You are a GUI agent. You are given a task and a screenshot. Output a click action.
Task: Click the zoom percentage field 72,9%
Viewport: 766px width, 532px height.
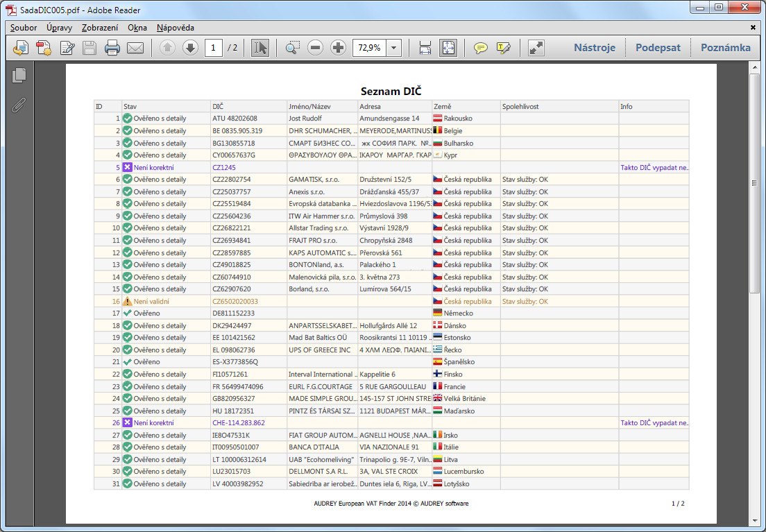coord(369,48)
